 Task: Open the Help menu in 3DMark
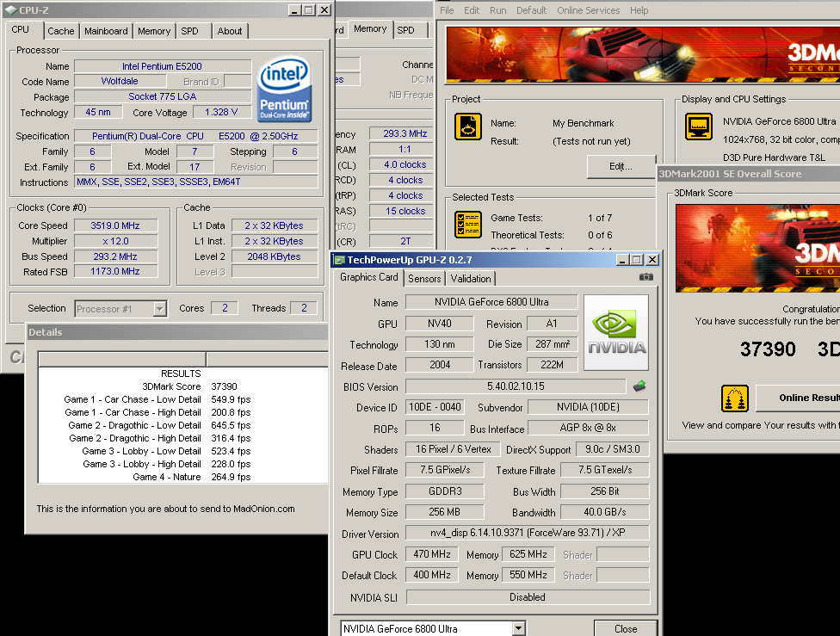point(639,10)
